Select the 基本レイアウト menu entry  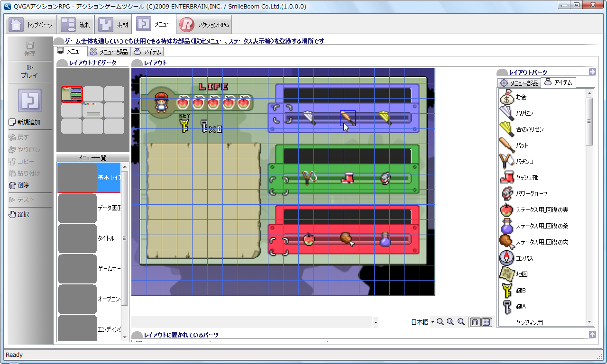point(89,178)
